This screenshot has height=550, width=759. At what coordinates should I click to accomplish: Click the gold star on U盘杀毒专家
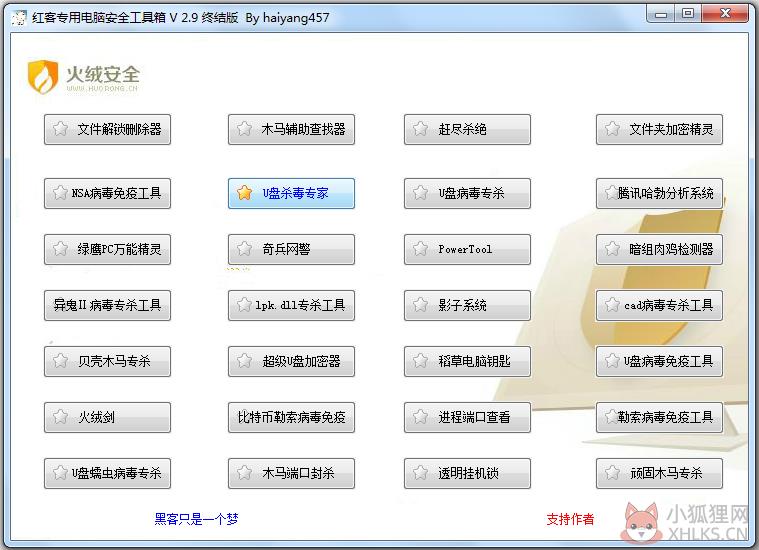coord(244,193)
